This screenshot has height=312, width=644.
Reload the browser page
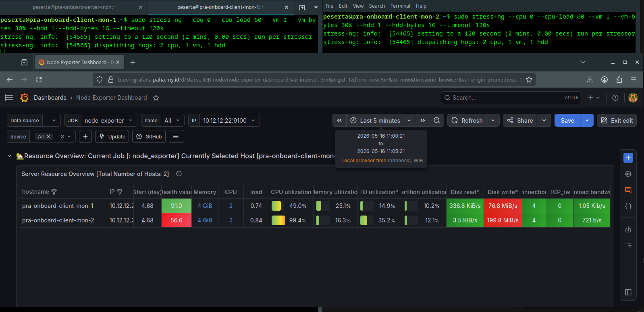[39, 80]
